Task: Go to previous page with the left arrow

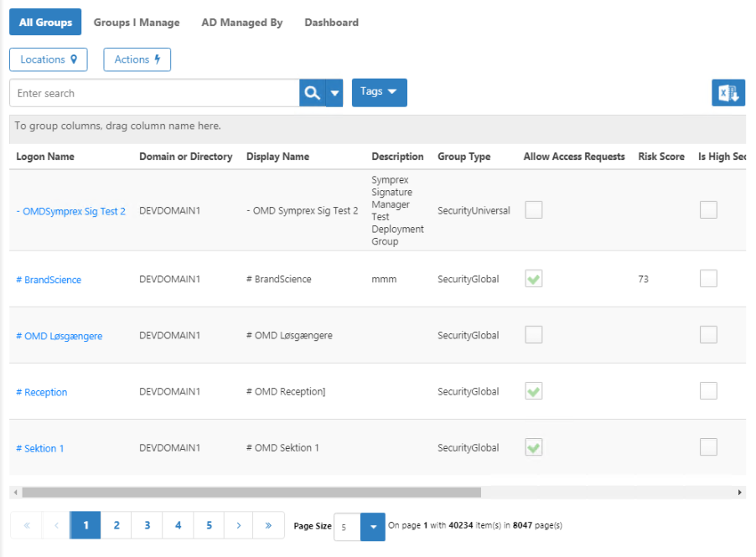Action: [x=55, y=525]
